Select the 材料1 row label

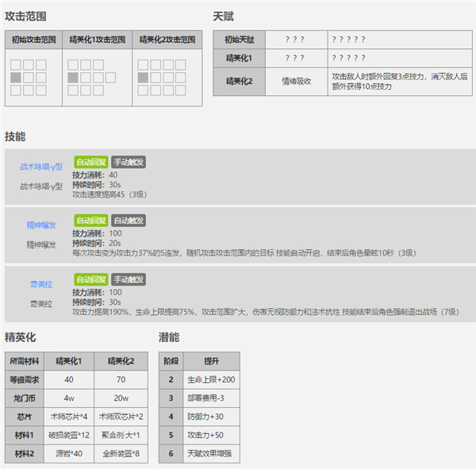25,436
